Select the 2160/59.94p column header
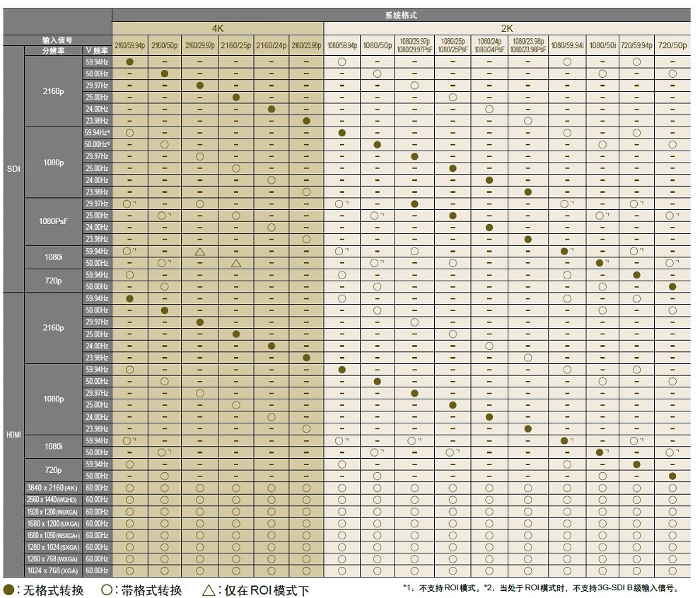The height and width of the screenshot is (598, 700). [x=130, y=45]
